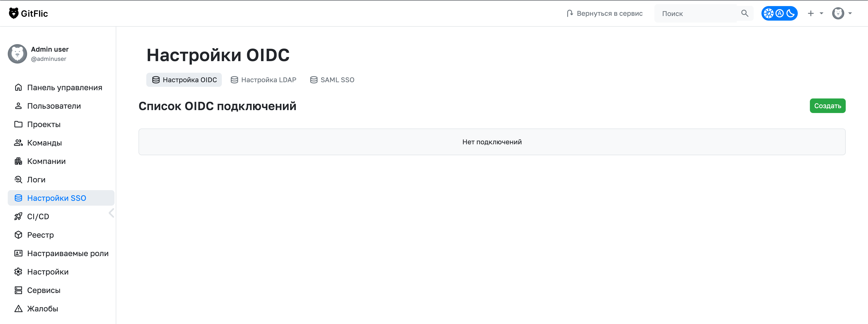Screen dimensions: 868x324
Task: Open Компании sidebar link
Action: coord(61,161)
